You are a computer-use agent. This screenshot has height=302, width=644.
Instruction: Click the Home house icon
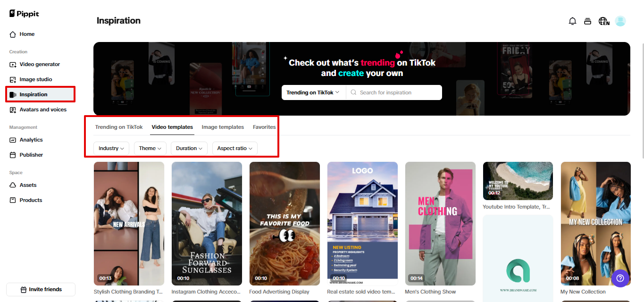pos(13,34)
